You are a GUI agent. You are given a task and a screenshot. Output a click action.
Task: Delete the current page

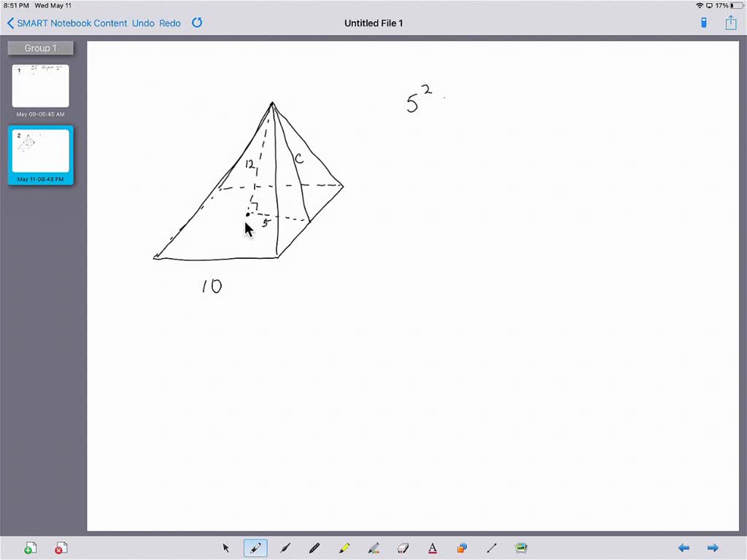pyautogui.click(x=61, y=547)
